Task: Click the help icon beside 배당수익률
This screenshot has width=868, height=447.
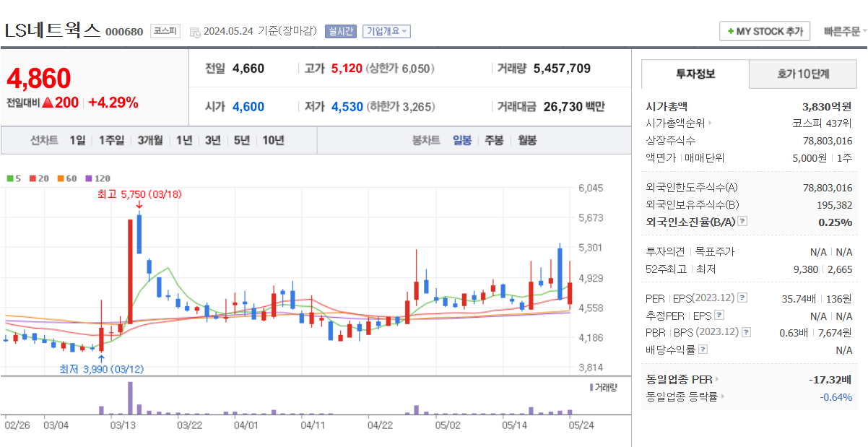Action: point(703,349)
